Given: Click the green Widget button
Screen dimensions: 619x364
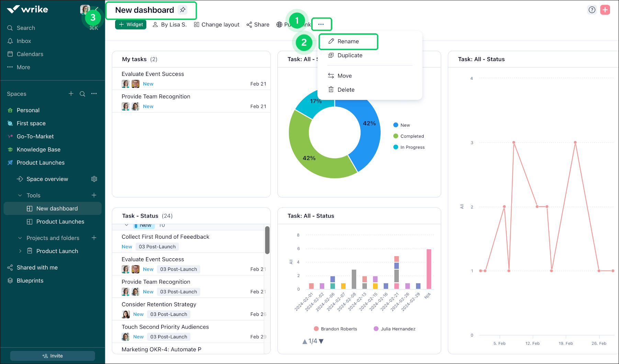Looking at the screenshot, I should [x=131, y=25].
